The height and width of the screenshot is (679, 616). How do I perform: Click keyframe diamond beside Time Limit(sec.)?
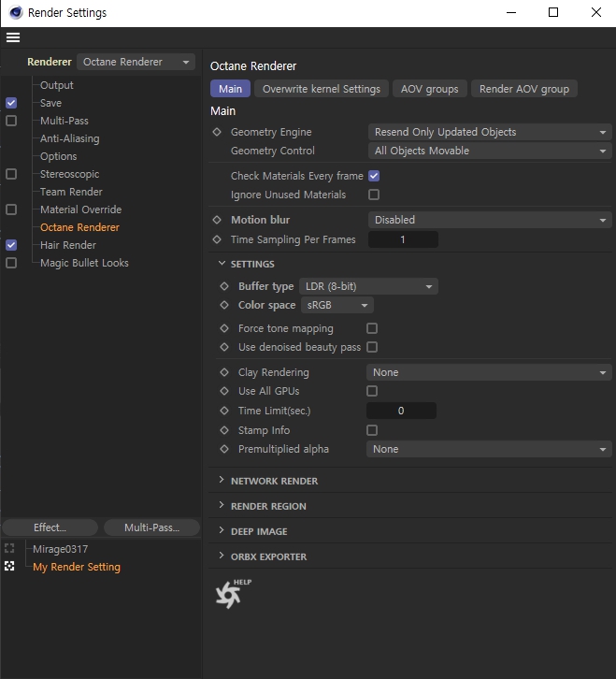224,411
